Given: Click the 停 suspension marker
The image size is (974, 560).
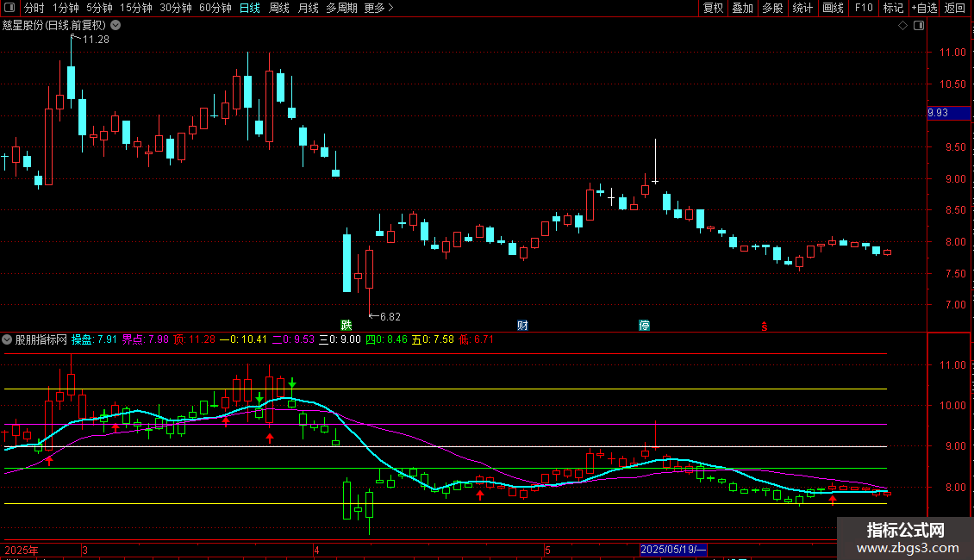Looking at the screenshot, I should [x=644, y=326].
